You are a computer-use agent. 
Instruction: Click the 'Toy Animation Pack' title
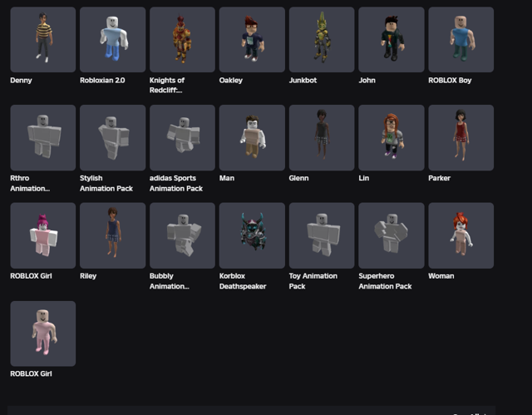pyautogui.click(x=313, y=281)
